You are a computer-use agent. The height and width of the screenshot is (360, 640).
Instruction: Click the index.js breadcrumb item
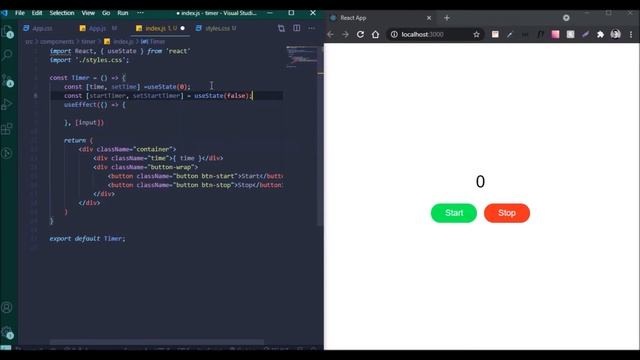tap(119, 42)
